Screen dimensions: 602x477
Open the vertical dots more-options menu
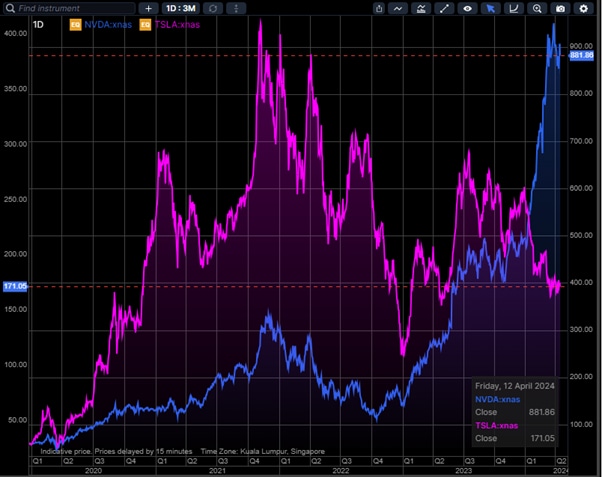point(236,8)
